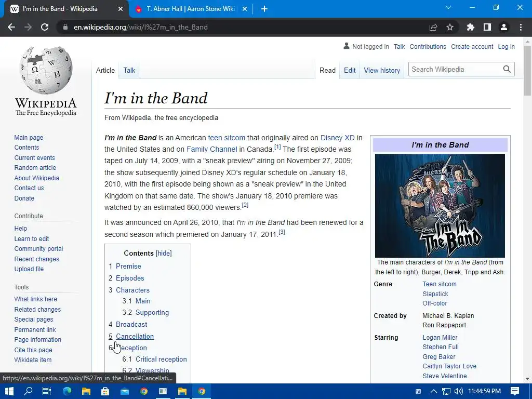The image size is (532, 399).
Task: Click the I'm in the Band infobox image
Action: 440,206
